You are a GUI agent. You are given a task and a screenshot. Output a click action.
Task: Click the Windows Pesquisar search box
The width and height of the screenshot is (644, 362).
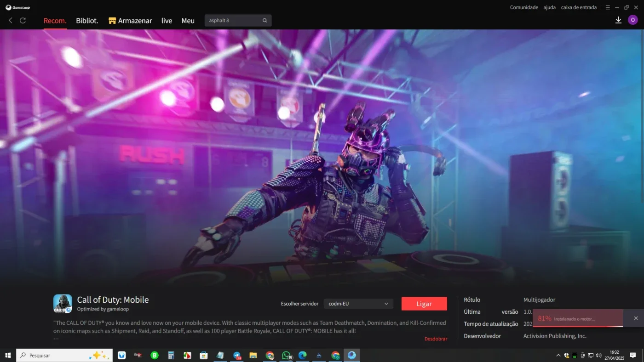[x=64, y=355]
